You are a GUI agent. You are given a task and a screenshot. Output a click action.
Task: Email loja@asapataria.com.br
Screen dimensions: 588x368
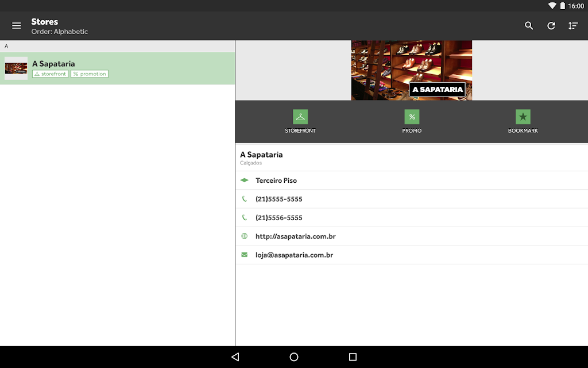pos(411,255)
